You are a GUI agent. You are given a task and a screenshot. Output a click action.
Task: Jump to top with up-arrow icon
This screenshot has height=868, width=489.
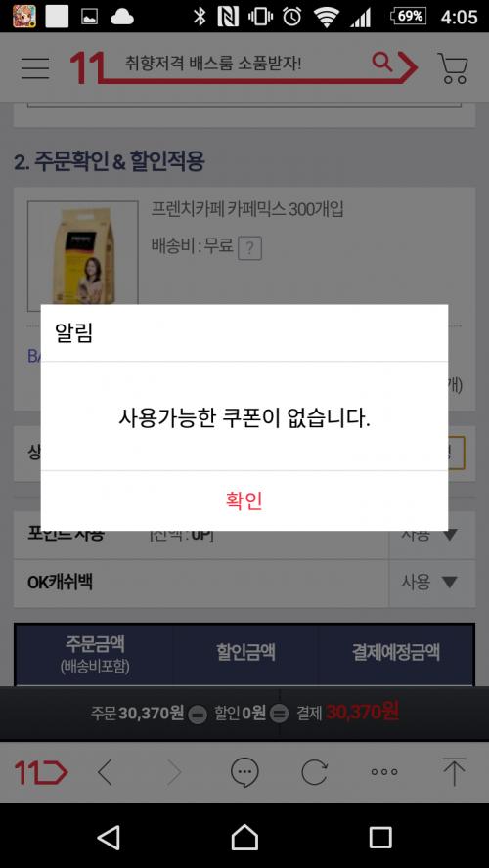(x=454, y=771)
